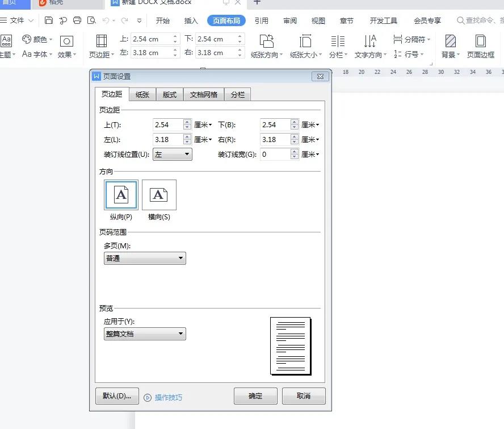Screen dimensions: 504x429
Task: Open unit dropdown 厘米 for top margin
Action: click(x=203, y=124)
